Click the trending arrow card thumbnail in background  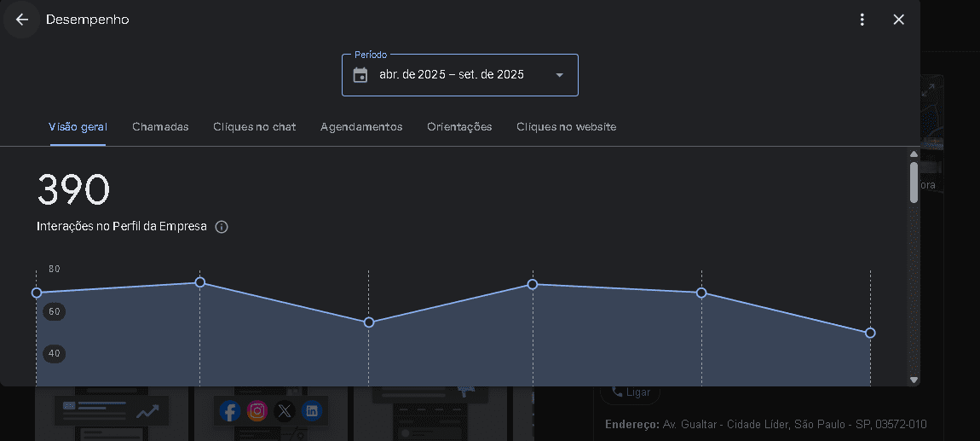[112, 411]
